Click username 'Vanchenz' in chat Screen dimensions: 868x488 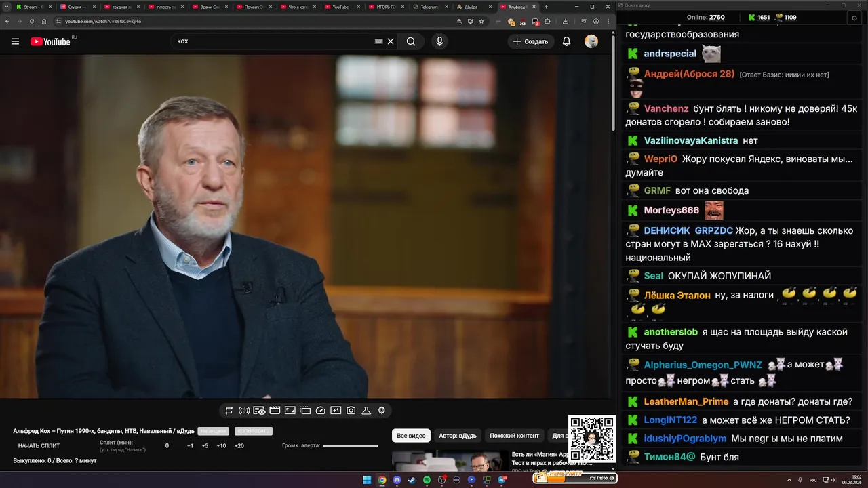[666, 108]
